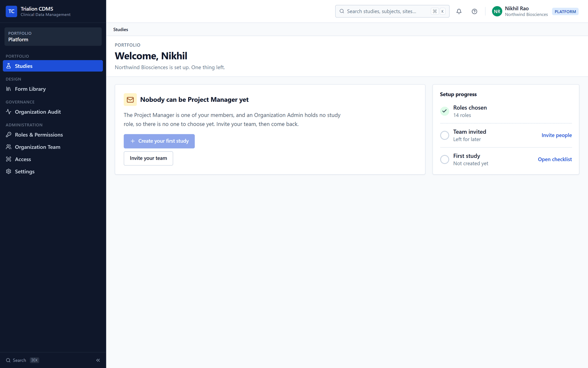Click the Welcome, Nikhil heading
The image size is (588, 368).
[151, 56]
